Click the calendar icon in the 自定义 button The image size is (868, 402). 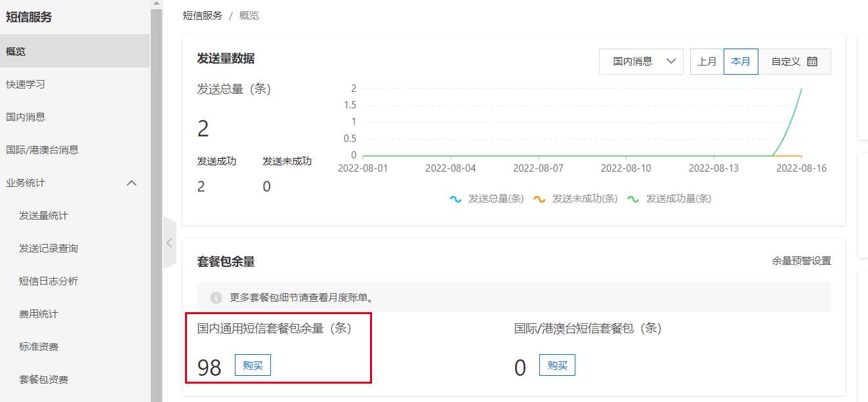[814, 60]
